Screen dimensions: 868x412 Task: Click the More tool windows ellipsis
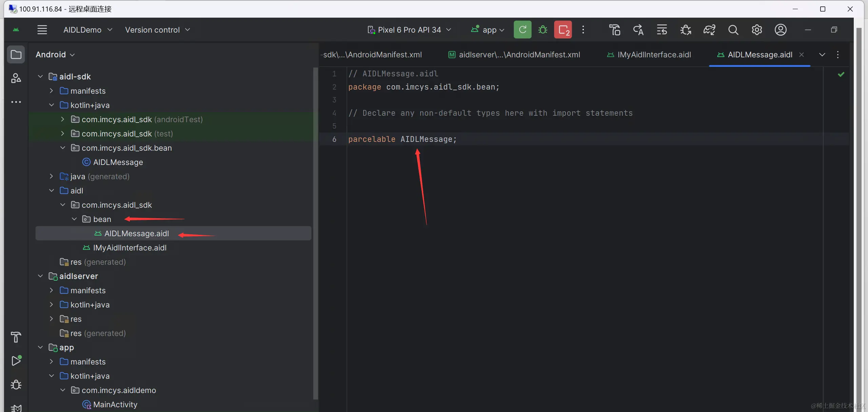click(x=16, y=102)
